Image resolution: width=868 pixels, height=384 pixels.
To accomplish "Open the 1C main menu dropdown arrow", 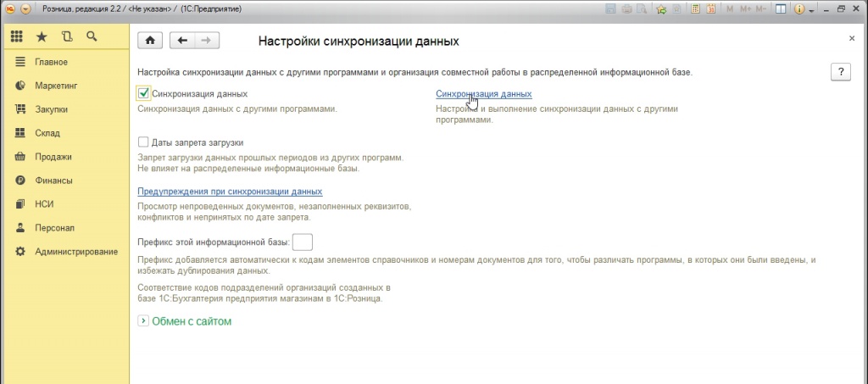I will pos(26,8).
